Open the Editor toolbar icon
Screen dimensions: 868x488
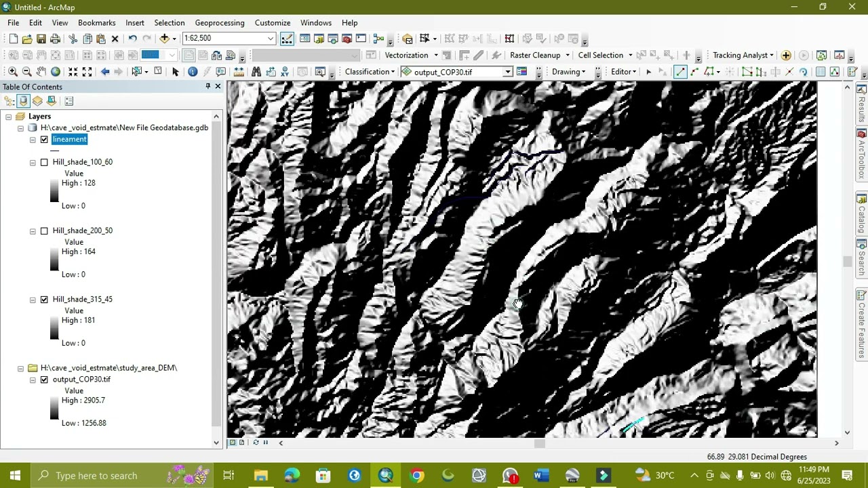(287, 39)
